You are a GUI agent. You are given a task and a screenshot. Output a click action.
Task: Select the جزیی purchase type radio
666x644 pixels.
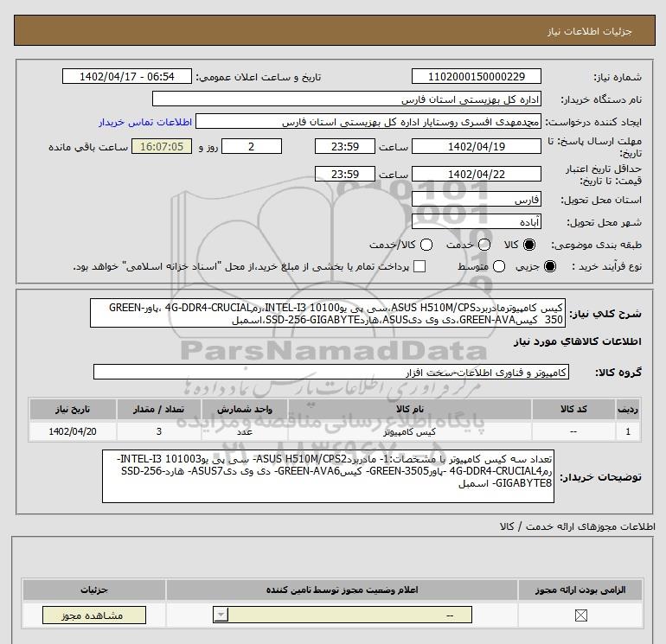pos(550,266)
